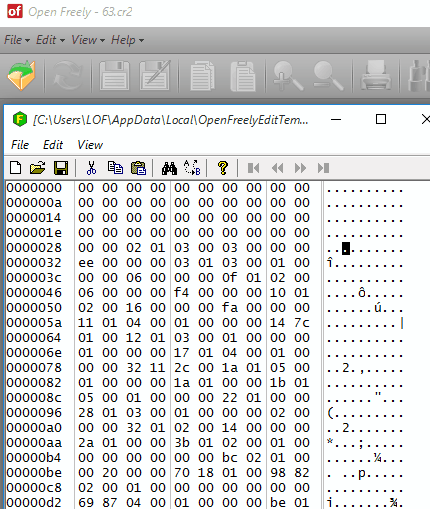Click the Replace A-to-B icon
Viewport: 430px width, 509px height.
(192, 168)
